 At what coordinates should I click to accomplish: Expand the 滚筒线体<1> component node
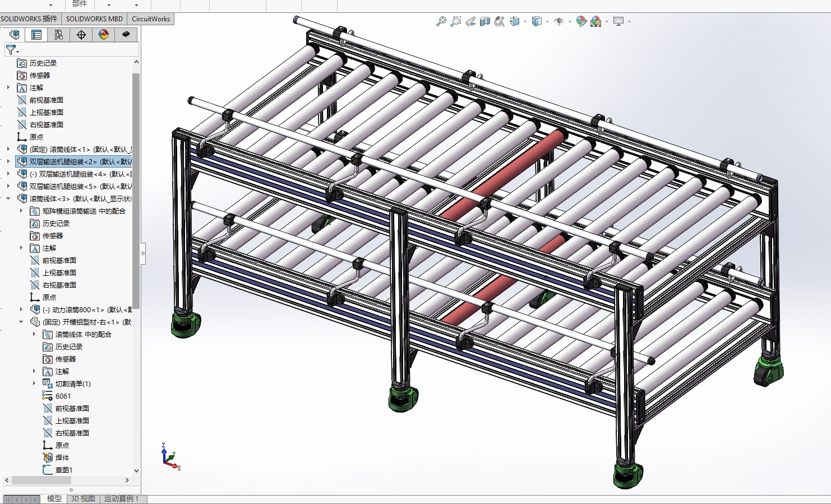8,149
